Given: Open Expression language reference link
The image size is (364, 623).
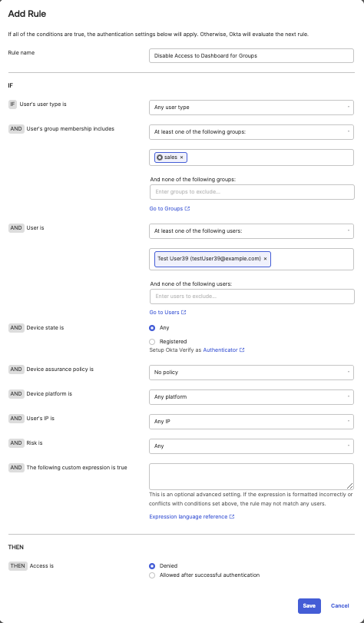Looking at the screenshot, I should click(192, 516).
